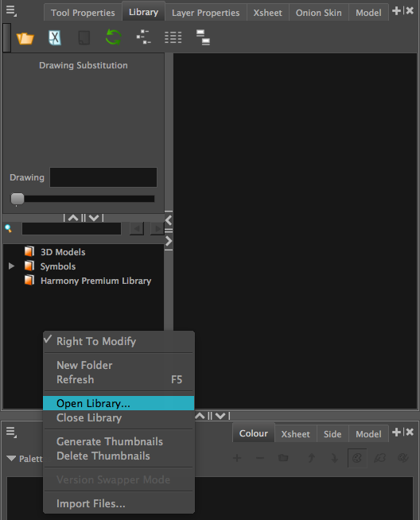Click the library search input field
Image resolution: width=420 pixels, height=520 pixels.
pyautogui.click(x=72, y=228)
